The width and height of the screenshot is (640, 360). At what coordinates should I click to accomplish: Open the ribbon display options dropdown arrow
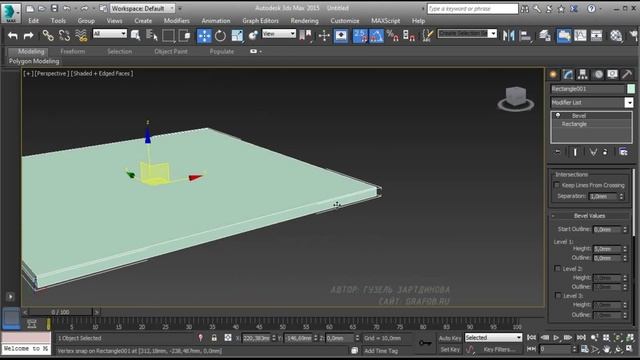tap(260, 51)
